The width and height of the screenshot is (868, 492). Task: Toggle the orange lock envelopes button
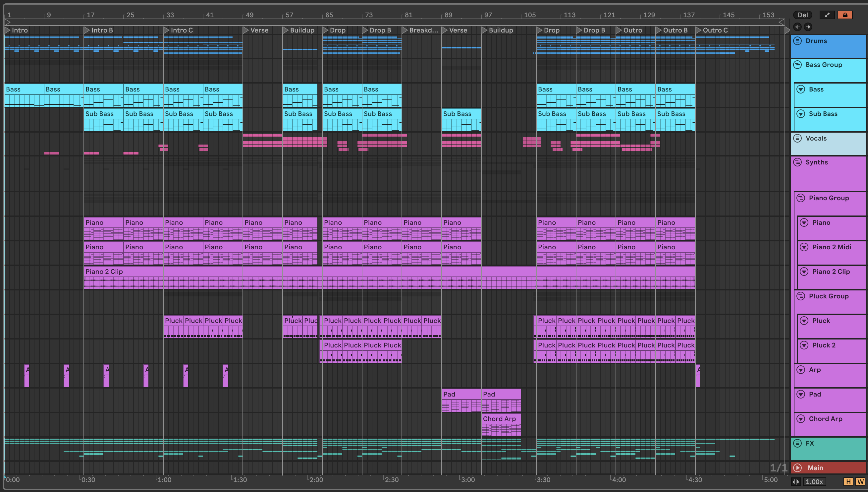pyautogui.click(x=845, y=15)
